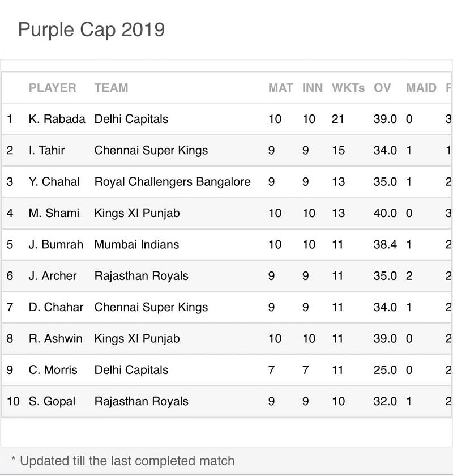Click the OV column header
Viewport: 453px width, 476px height.
(382, 88)
